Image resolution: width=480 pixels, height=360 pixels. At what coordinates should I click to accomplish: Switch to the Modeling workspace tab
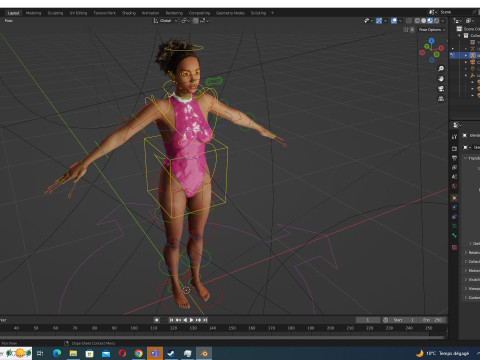point(33,13)
